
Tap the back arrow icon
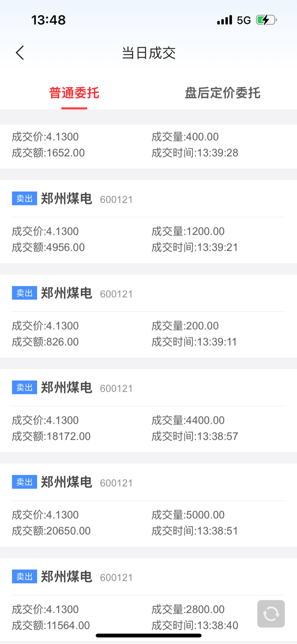tap(20, 53)
